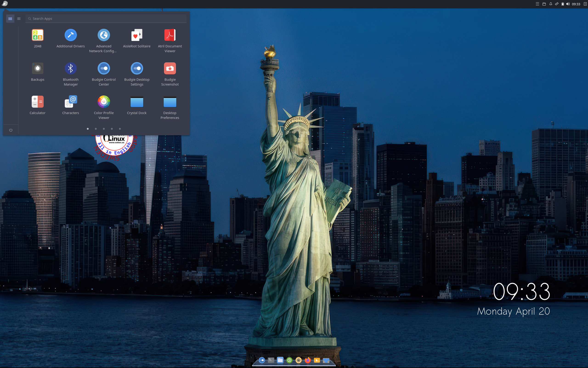Launch Crystal Dock from the menu
Screen dimensions: 588x368
tap(137, 105)
